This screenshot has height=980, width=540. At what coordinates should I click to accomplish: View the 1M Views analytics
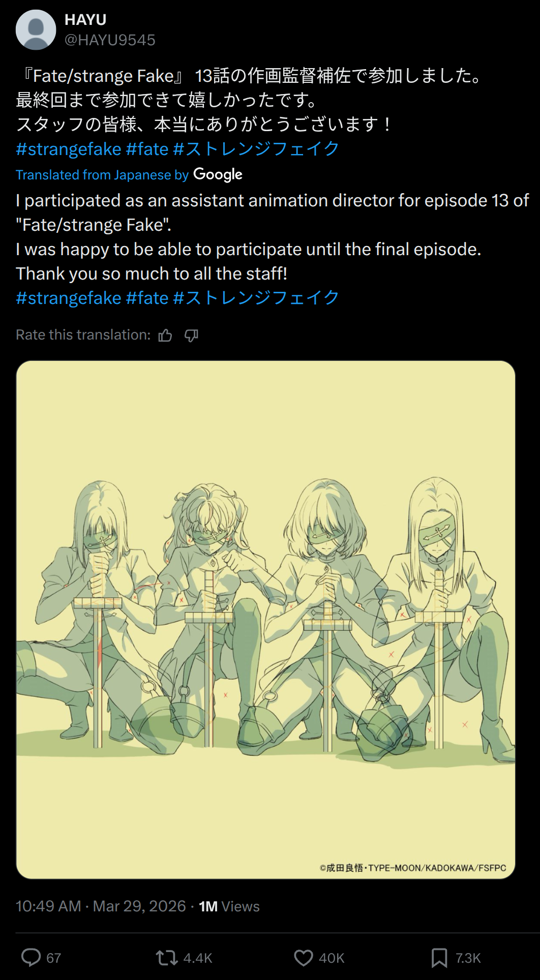(229, 906)
